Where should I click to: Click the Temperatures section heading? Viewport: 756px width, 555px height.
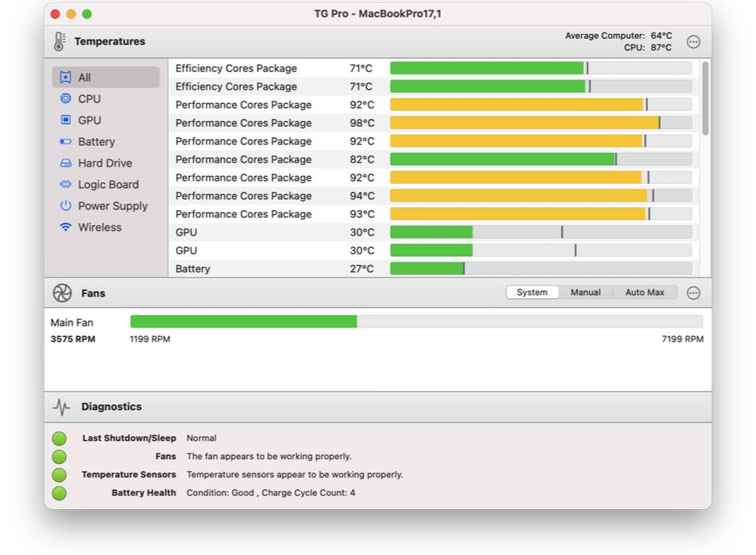(x=109, y=41)
